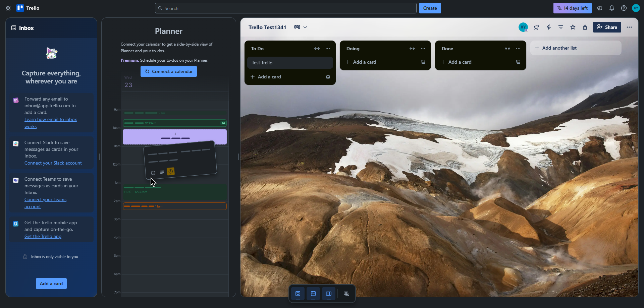Open the app switcher grid icon
Viewport: 644px width, 308px height.
(x=8, y=8)
